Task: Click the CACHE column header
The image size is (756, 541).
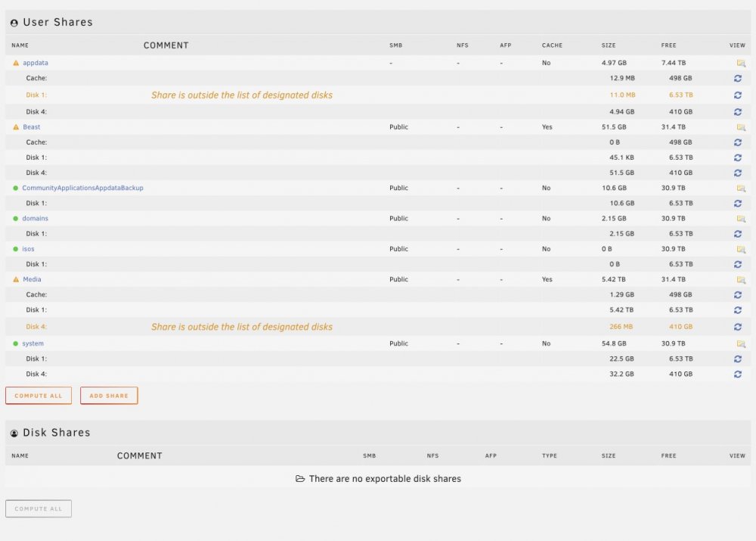Action: coord(552,45)
